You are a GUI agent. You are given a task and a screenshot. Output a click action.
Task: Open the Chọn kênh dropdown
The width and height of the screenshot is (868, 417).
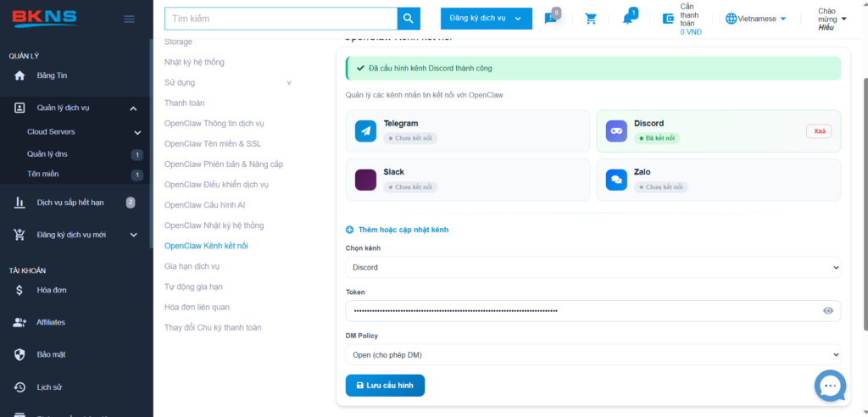tap(593, 267)
